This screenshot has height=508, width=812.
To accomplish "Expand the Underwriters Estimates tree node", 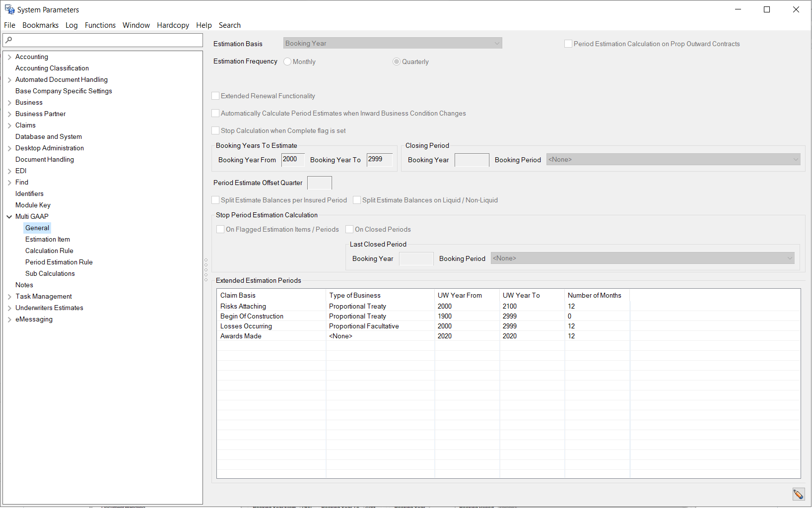I will coord(9,308).
